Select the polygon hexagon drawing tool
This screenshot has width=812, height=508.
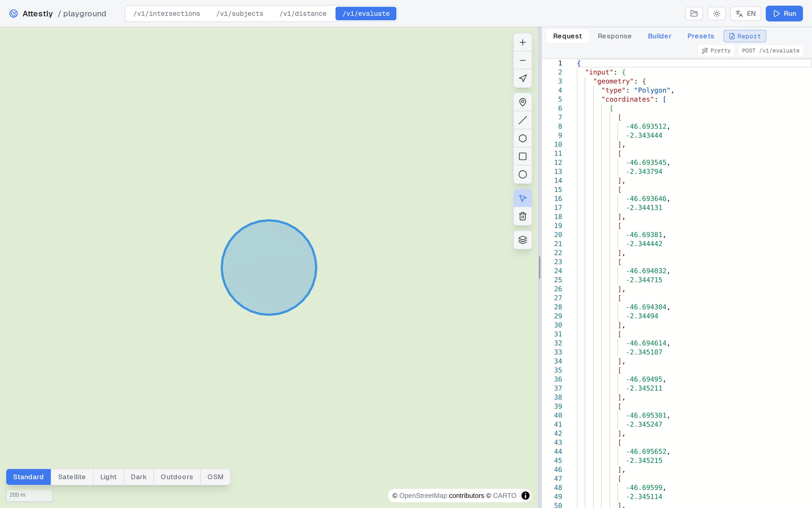522,138
